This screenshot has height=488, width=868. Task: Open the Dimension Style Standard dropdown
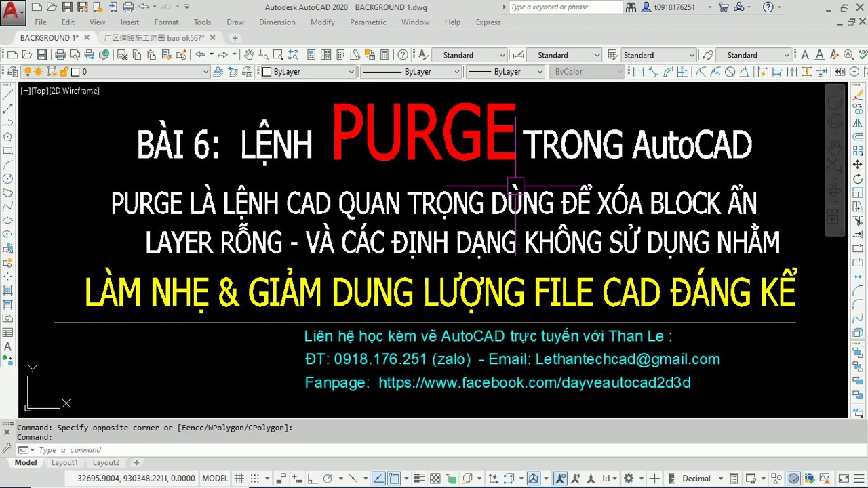(564, 55)
